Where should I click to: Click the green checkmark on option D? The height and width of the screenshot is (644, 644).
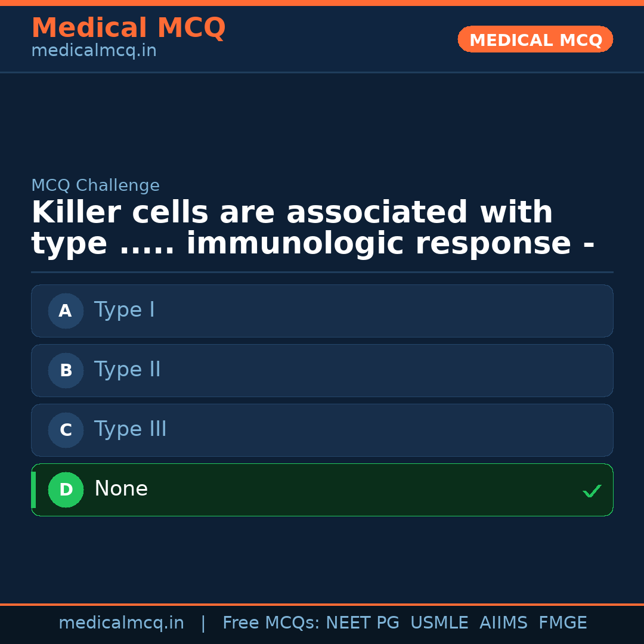click(x=592, y=491)
